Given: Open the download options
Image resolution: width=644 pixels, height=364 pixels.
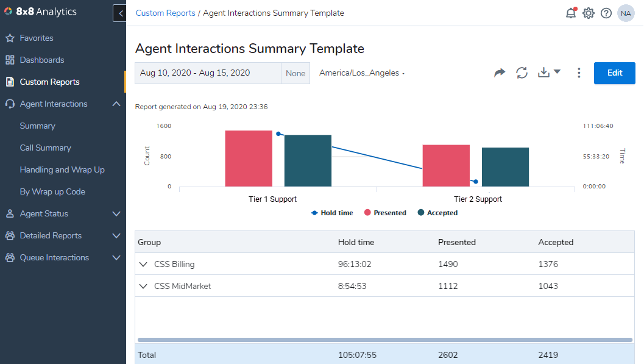Looking at the screenshot, I should pyautogui.click(x=549, y=73).
